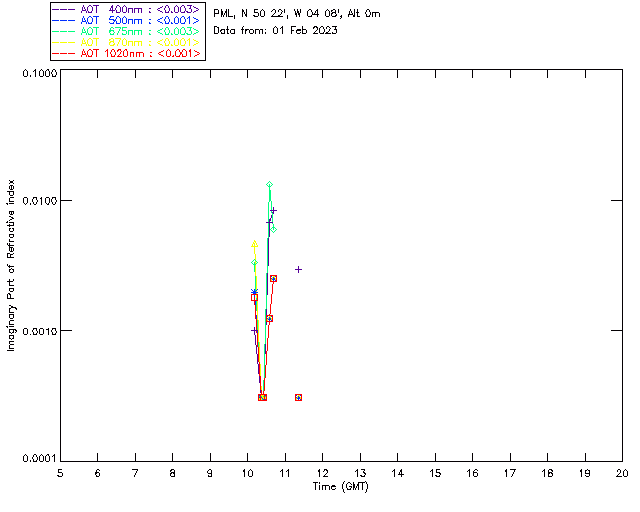Click the 0.0010 y-axis tick label

coord(39,331)
